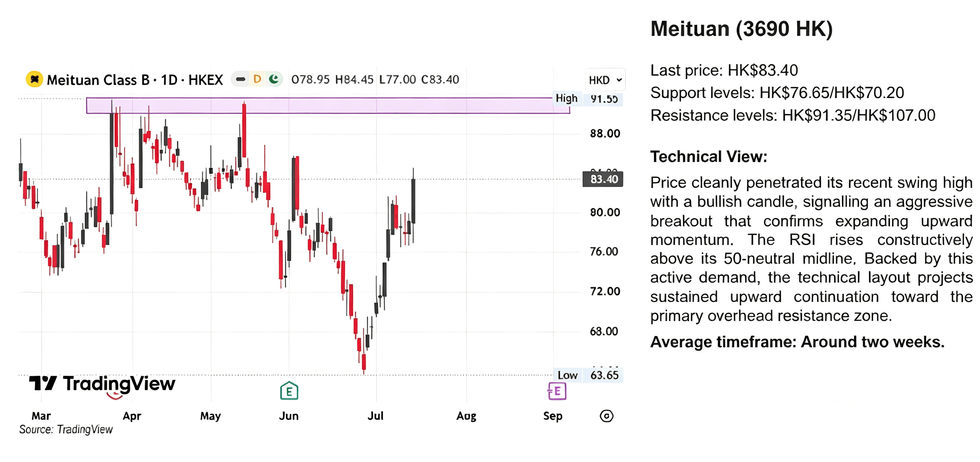Click the Source: TradingView caption

coord(66,430)
